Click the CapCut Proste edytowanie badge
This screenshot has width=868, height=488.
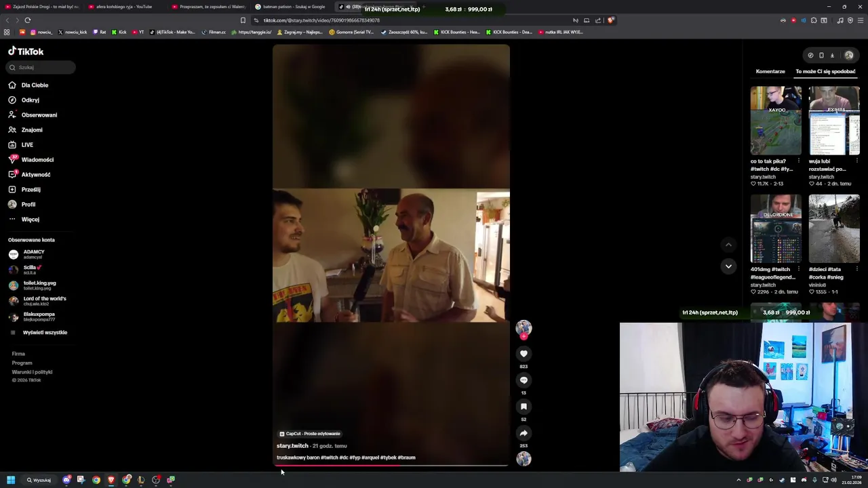tap(310, 434)
